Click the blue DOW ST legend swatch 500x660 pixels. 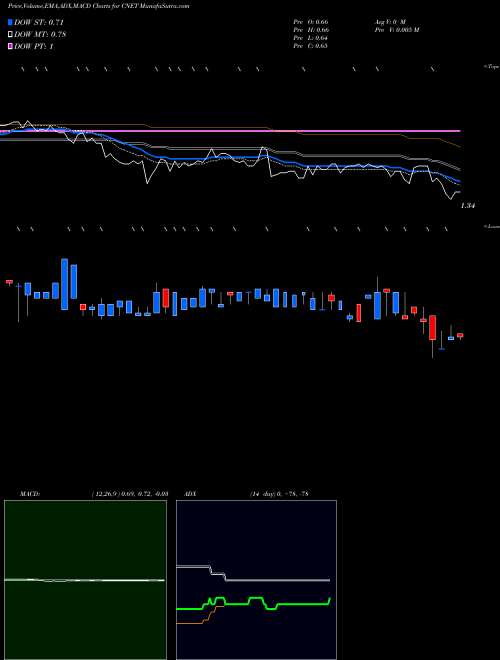tap(11, 23)
